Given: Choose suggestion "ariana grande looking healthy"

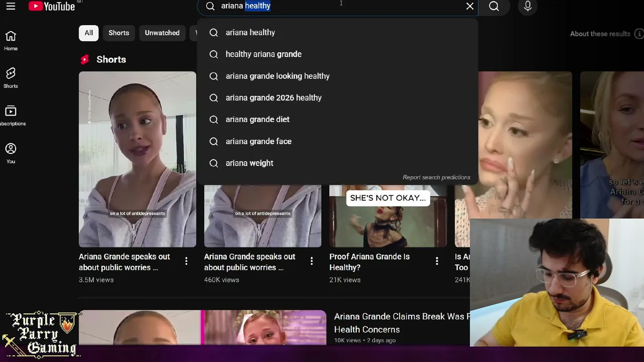Looking at the screenshot, I should [x=337, y=76].
